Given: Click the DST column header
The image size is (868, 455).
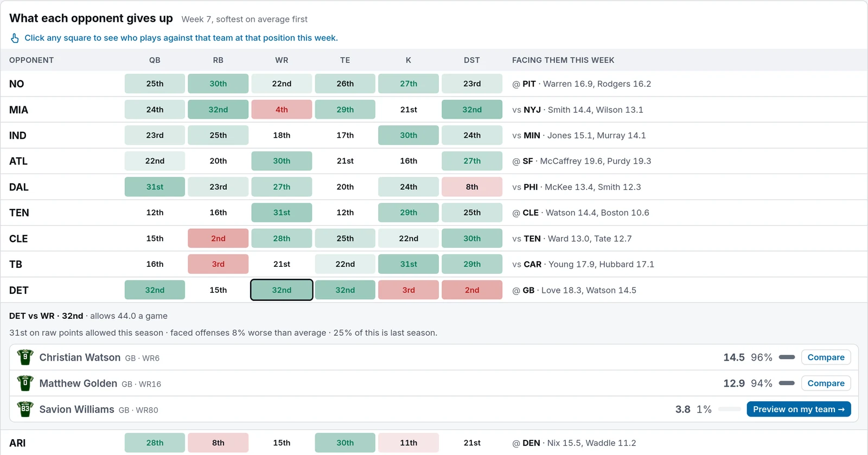Looking at the screenshot, I should click(472, 60).
